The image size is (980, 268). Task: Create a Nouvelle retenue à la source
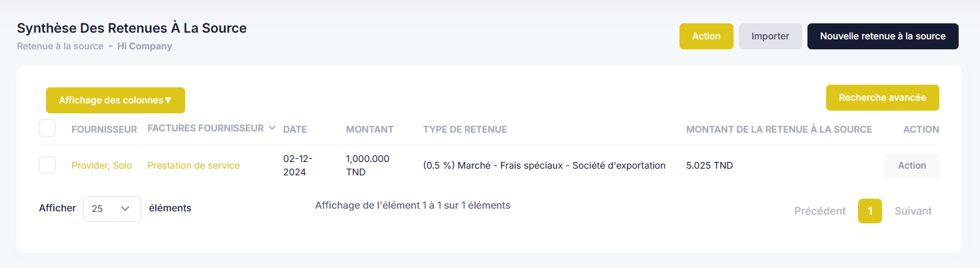tap(883, 36)
